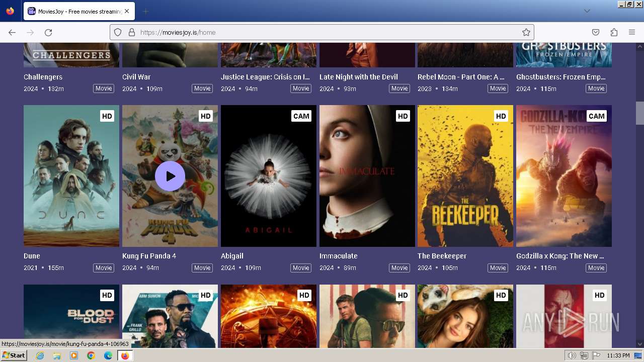The height and width of the screenshot is (362, 644).
Task: Click the 2024 year text under Abigail
Action: (228, 268)
